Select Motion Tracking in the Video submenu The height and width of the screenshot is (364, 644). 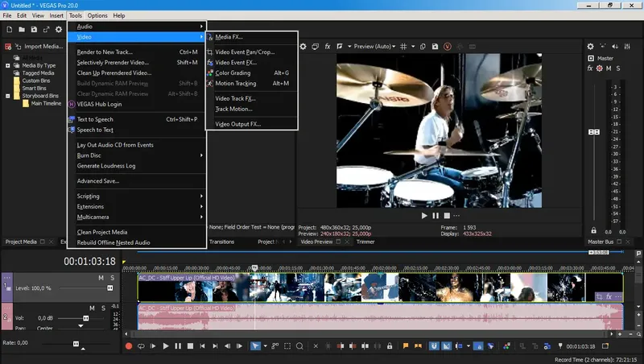tap(235, 83)
